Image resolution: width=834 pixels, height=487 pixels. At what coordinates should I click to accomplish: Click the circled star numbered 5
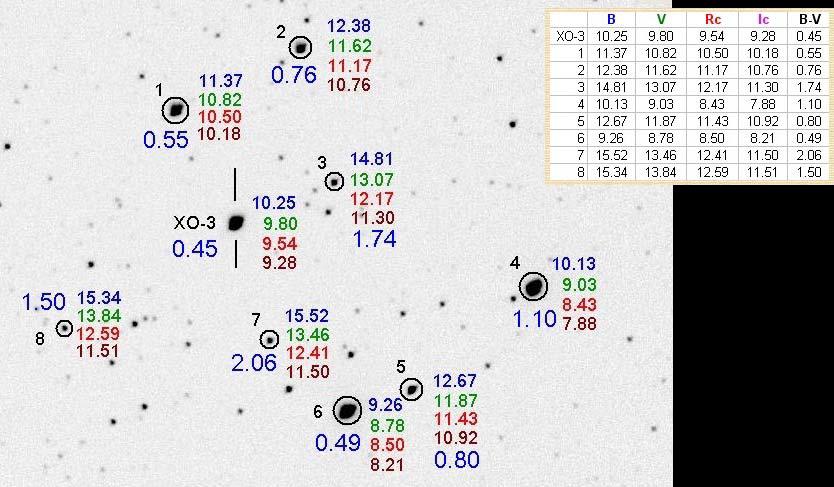[411, 388]
